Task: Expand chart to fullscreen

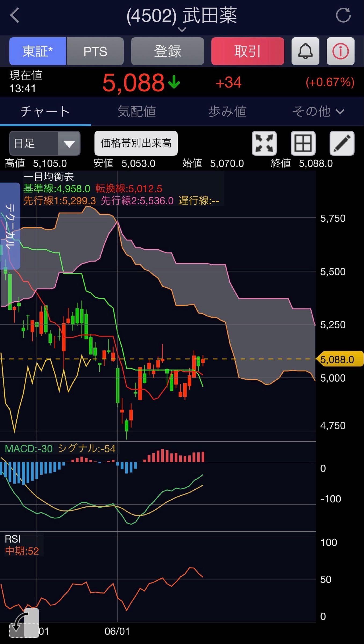Action: click(x=264, y=143)
